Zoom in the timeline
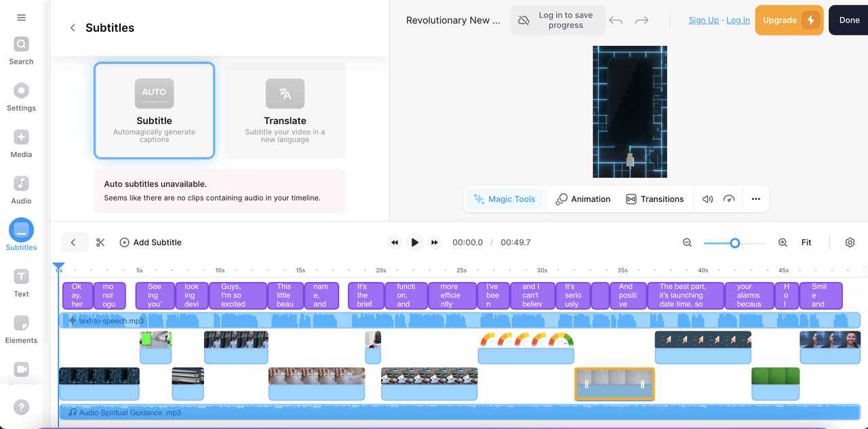This screenshot has width=868, height=429. coord(783,243)
